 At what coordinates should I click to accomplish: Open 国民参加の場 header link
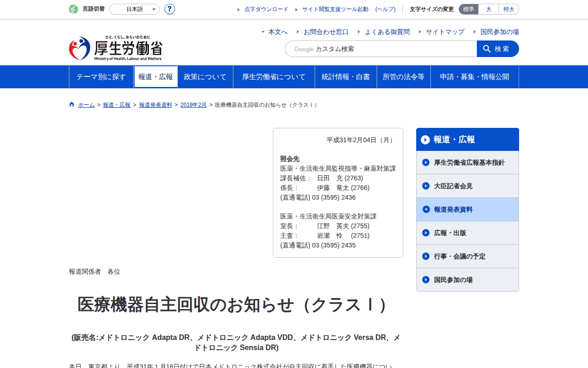coord(500,32)
